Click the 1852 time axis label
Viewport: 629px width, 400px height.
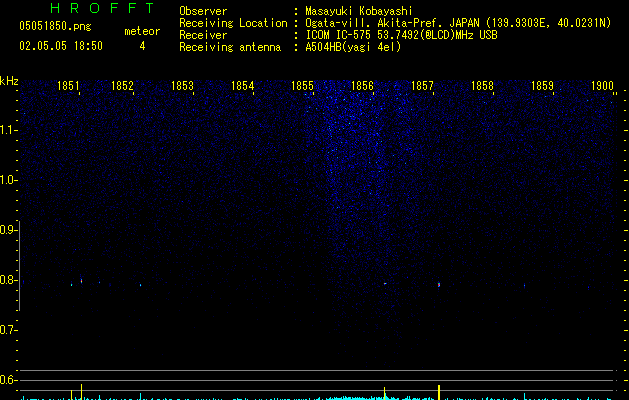pyautogui.click(x=122, y=86)
